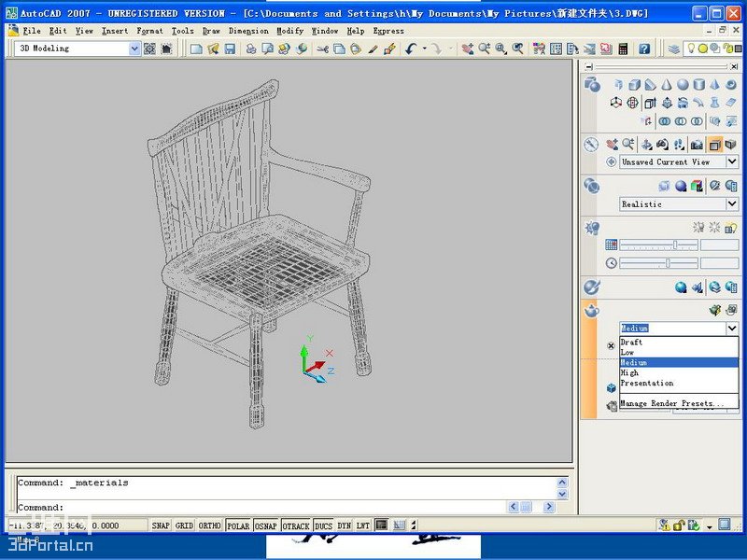Toggle ORTHO mode in the status bar
Viewport: 747px width, 560px height.
[x=209, y=525]
